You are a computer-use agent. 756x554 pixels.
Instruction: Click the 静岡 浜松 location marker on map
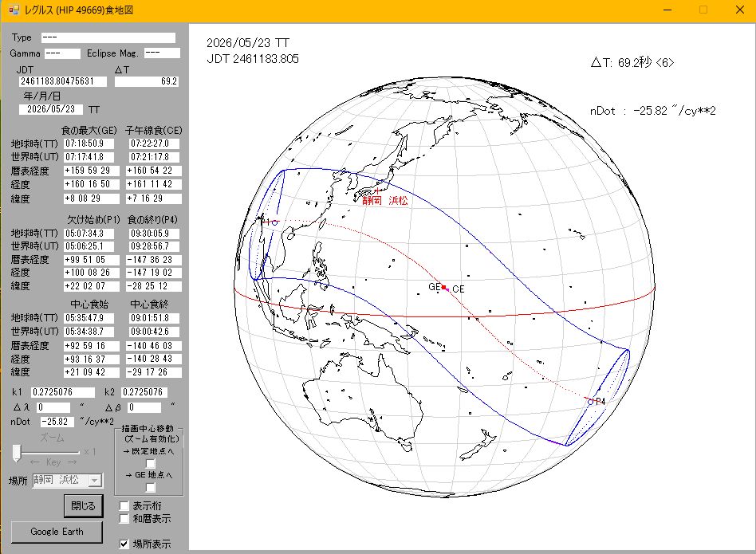(377, 191)
